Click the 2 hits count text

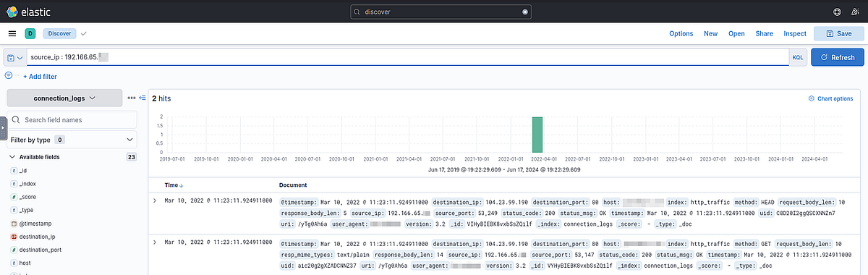coord(161,98)
